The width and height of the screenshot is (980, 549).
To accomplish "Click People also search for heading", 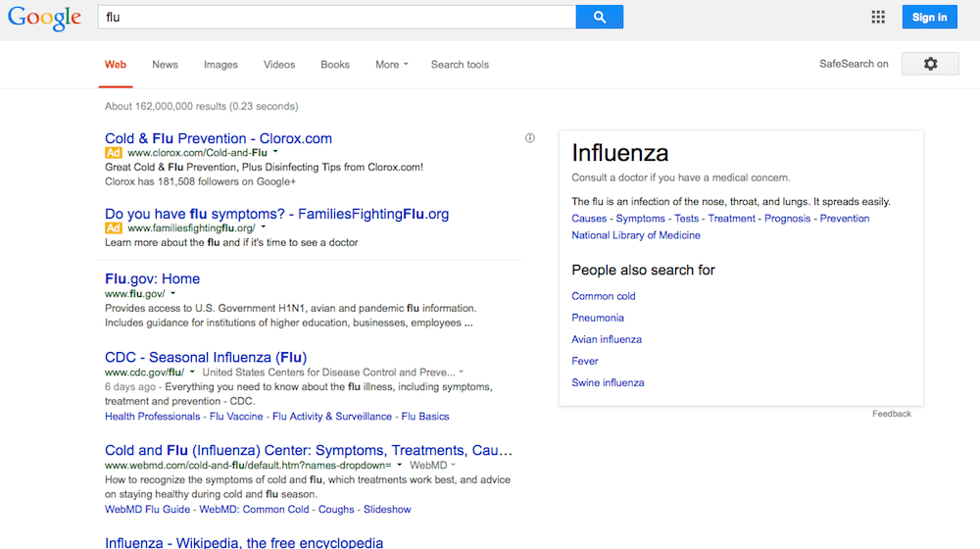I will point(643,271).
